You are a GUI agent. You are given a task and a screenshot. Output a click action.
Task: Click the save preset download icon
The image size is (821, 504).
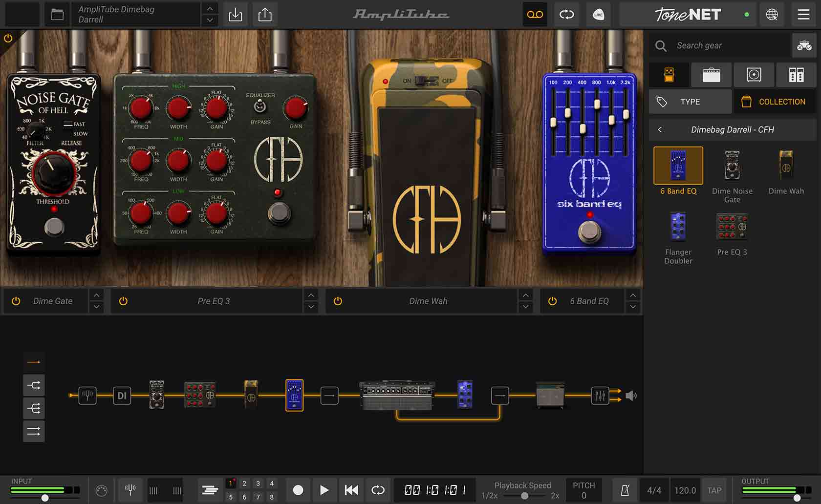(x=235, y=15)
